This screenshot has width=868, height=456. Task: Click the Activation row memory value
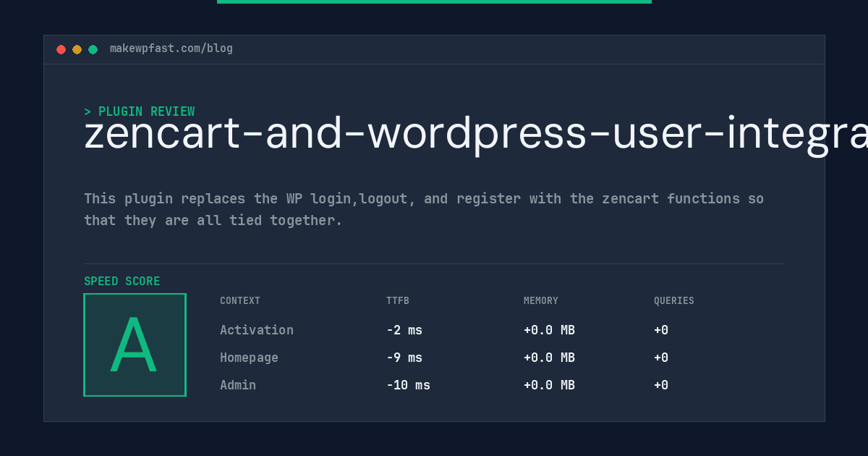click(549, 330)
